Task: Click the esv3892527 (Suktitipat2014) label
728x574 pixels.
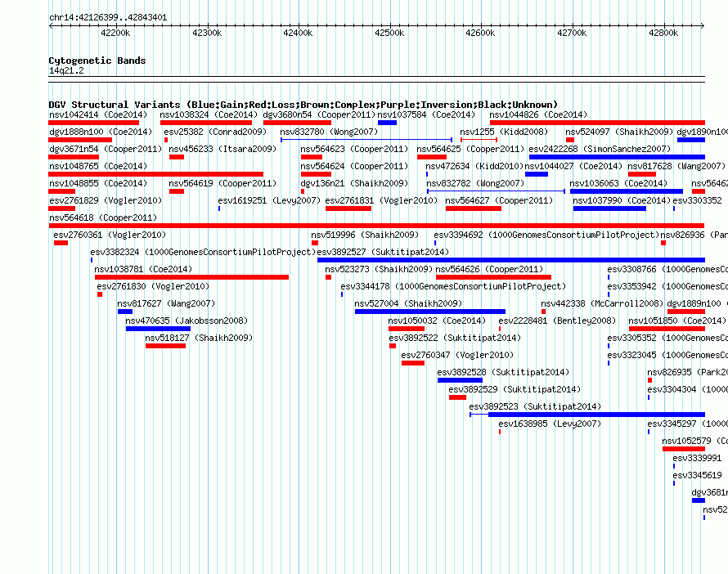Action: (x=383, y=252)
